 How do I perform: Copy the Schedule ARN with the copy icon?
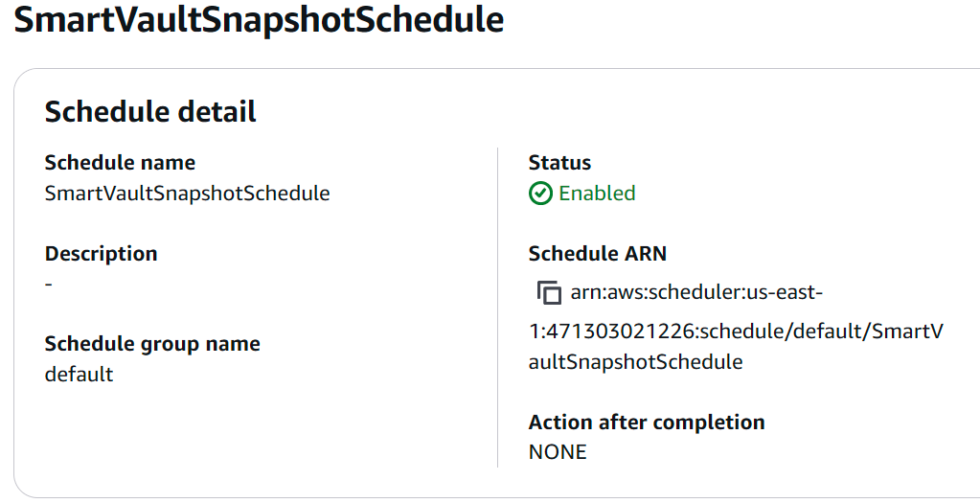click(549, 292)
